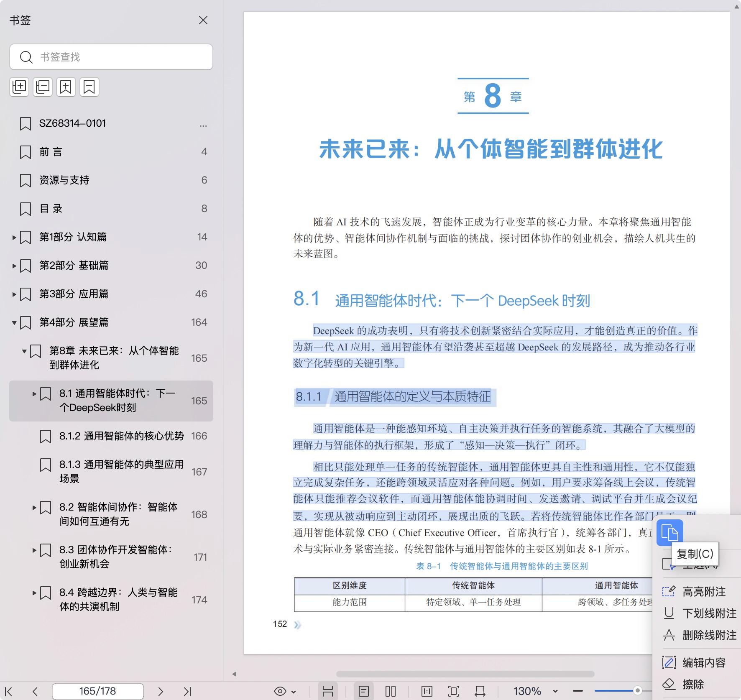The height and width of the screenshot is (700, 741).
Task: Jump to the last page
Action: pos(187,692)
